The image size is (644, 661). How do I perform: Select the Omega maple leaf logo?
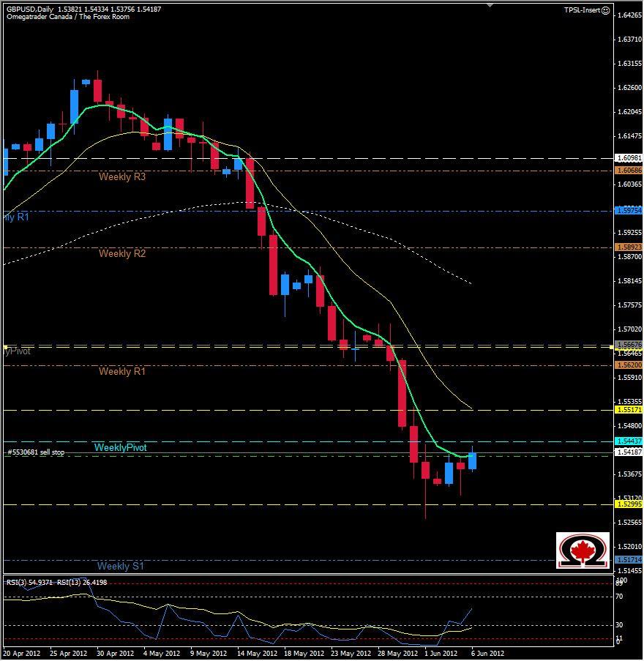coord(583,550)
